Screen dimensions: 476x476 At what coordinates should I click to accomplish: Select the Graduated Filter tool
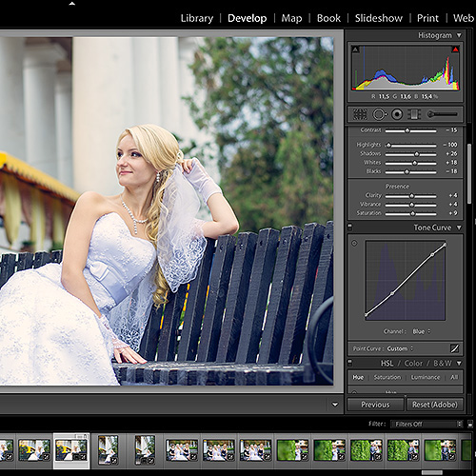[x=414, y=114]
